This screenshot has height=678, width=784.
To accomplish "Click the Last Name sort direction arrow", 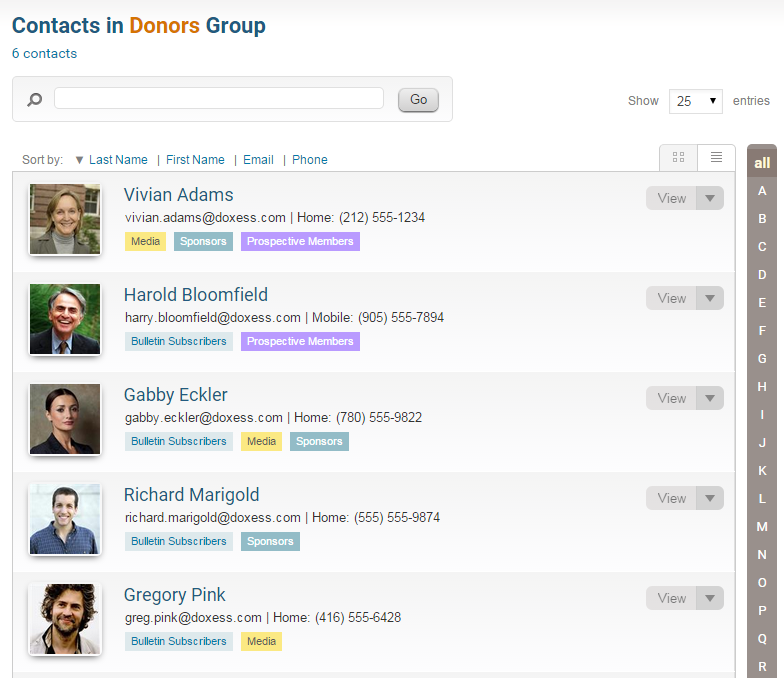I will 79,160.
